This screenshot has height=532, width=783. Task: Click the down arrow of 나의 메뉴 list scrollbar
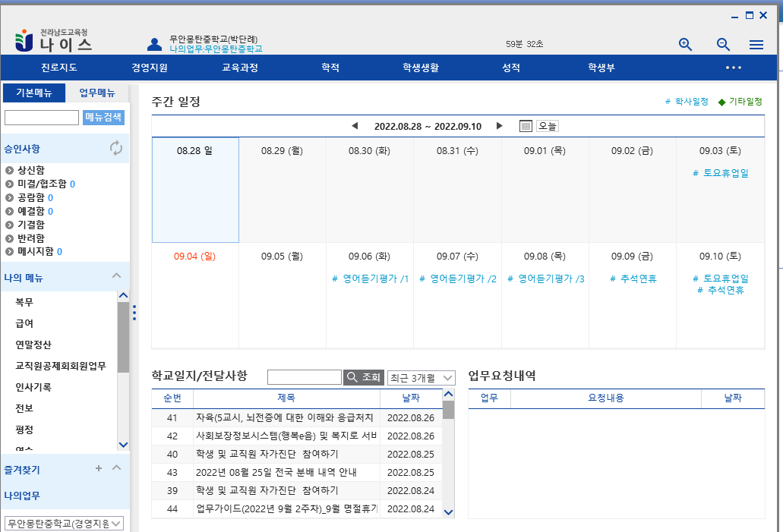123,445
